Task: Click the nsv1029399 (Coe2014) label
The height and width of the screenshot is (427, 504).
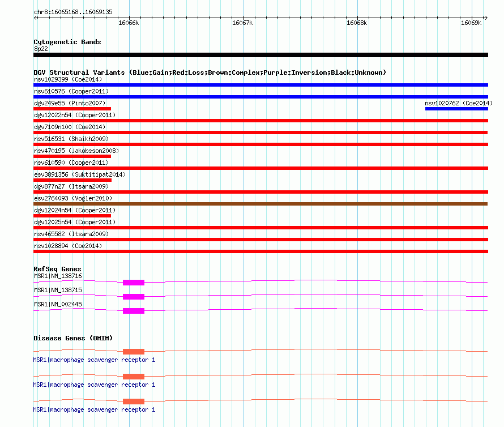Action: [x=68, y=79]
